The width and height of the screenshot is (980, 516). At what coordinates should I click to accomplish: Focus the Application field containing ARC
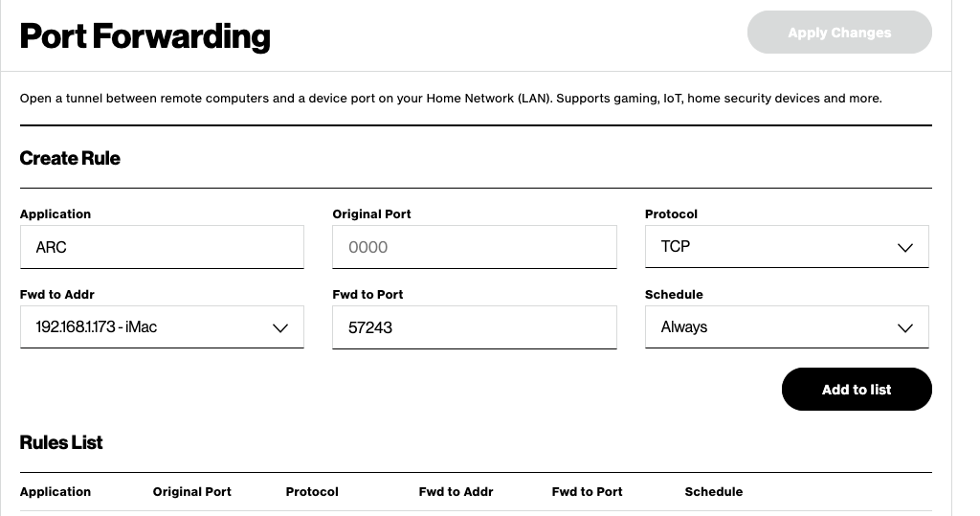point(162,247)
